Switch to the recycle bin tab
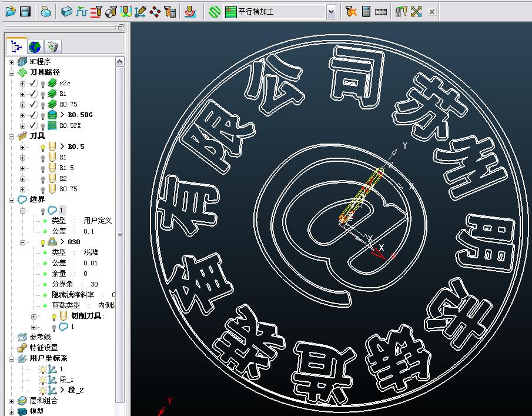The width and height of the screenshot is (532, 416). click(x=52, y=46)
